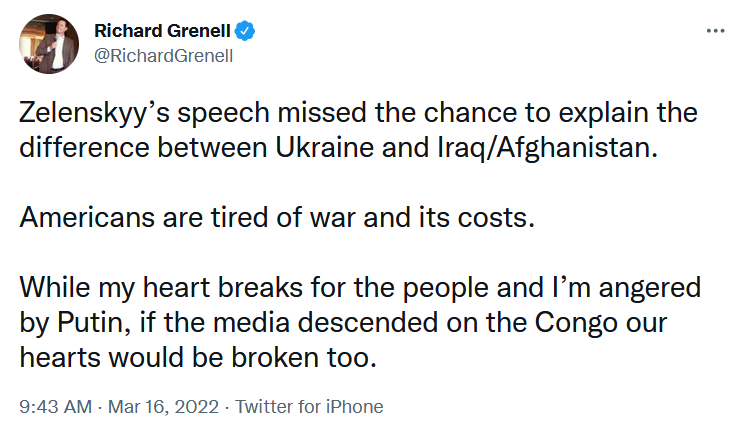This screenshot has width=740, height=426.
Task: Click the word difference in the tweet
Action: [x=84, y=147]
